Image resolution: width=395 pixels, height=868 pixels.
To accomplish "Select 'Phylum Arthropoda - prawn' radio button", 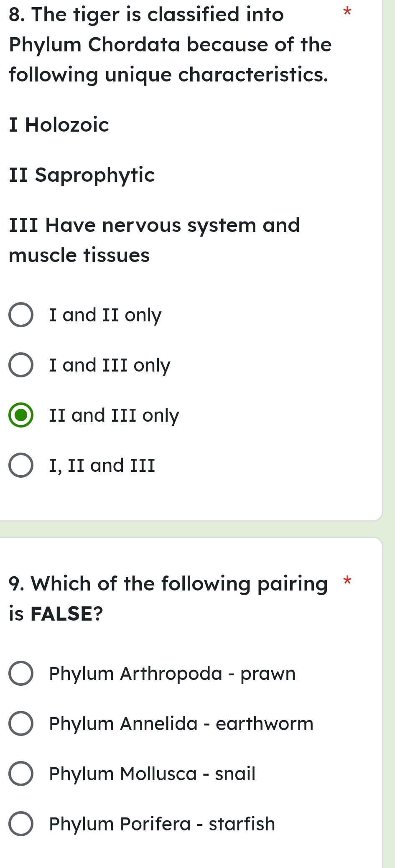I will click(21, 674).
